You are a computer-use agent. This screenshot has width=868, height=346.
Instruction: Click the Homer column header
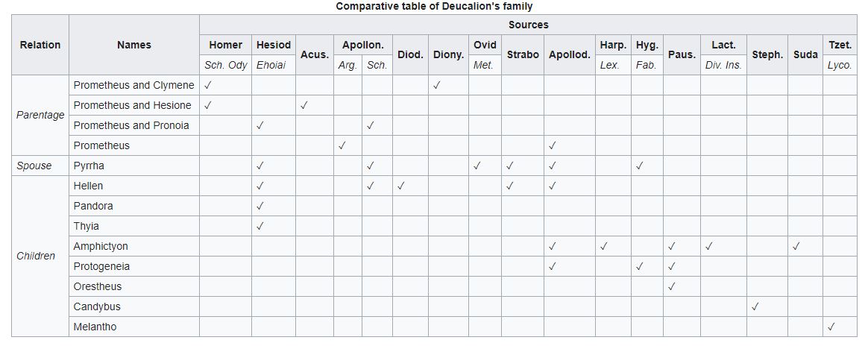225,45
